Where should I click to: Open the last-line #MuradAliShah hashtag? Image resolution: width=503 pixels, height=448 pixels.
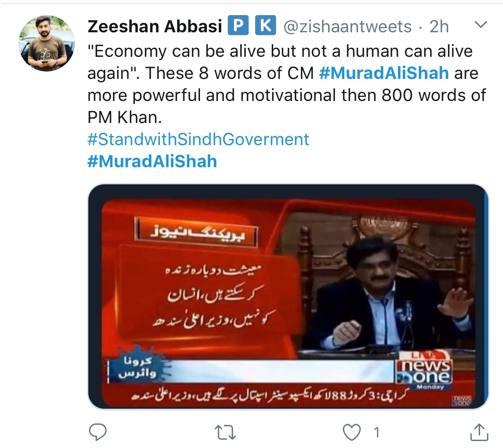point(152,161)
